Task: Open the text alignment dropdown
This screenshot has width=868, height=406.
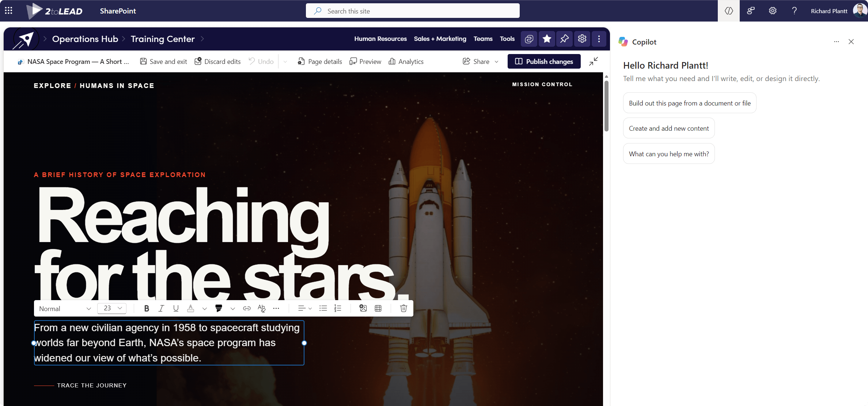Action: pyautogui.click(x=304, y=309)
